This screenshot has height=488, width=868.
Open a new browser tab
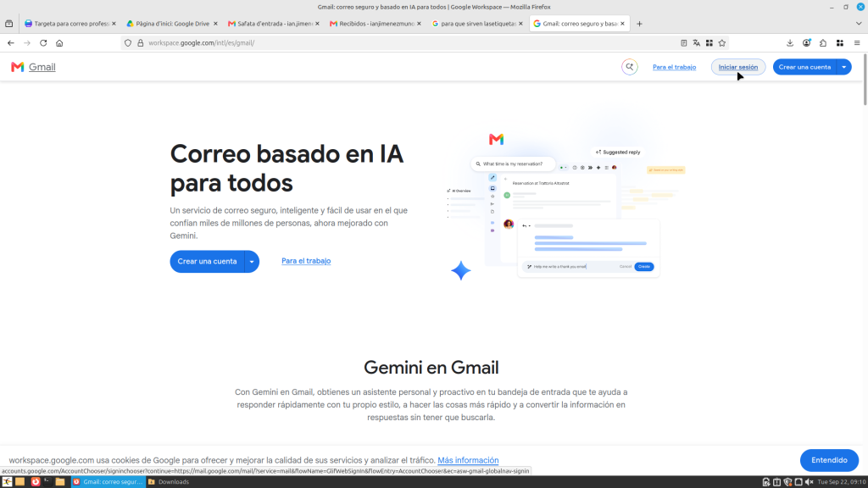coord(639,24)
